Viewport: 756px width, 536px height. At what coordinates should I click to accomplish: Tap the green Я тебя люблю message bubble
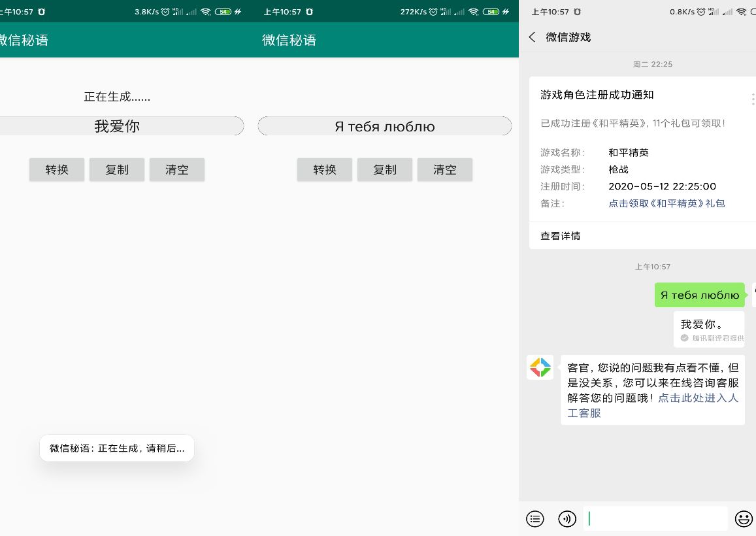700,295
